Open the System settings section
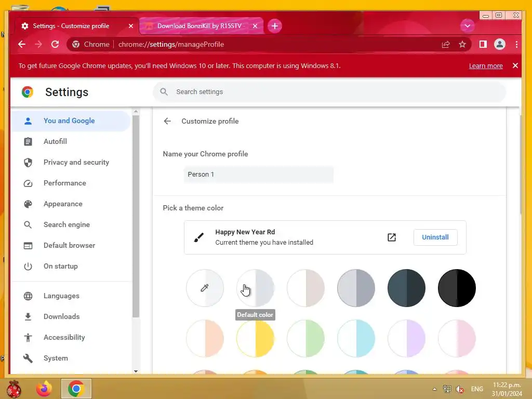Viewport: 532px width, 399px height. pos(71,358)
